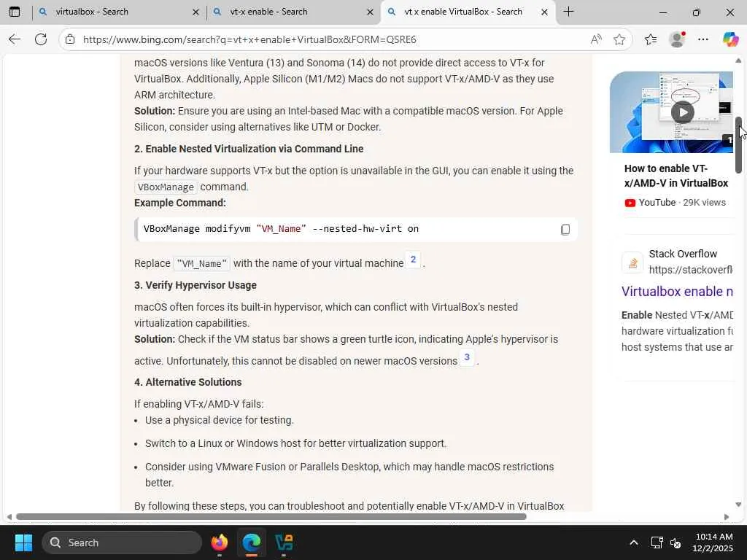This screenshot has width=747, height=560.
Task: Open the tab actions menu icon
Action: 15,12
